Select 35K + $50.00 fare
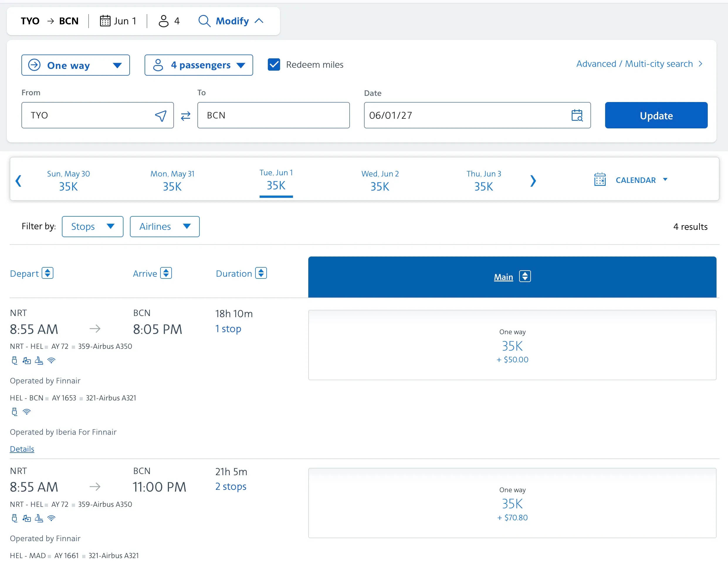 click(512, 345)
